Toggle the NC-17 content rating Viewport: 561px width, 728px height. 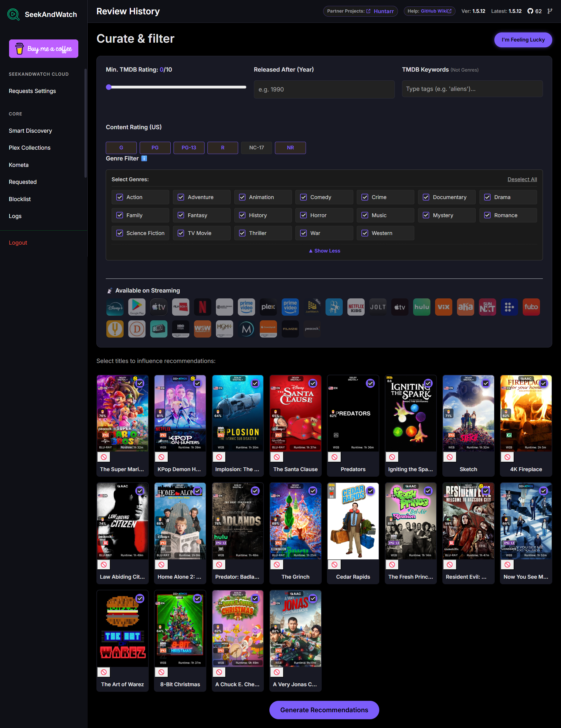tap(256, 148)
